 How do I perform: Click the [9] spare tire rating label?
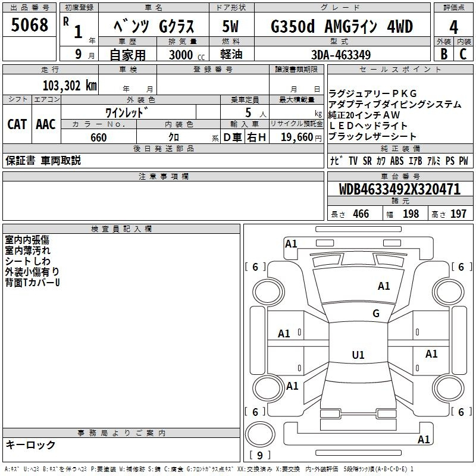click(259, 456)
